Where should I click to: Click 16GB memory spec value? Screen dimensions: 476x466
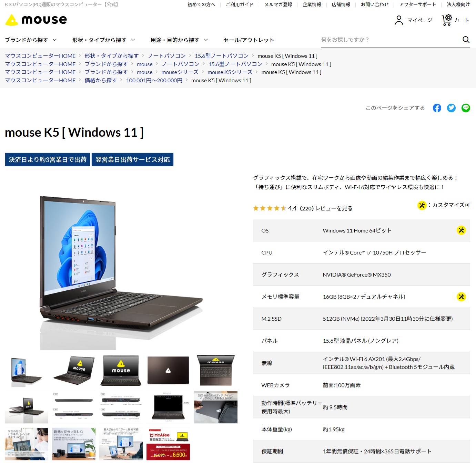pyautogui.click(x=364, y=297)
